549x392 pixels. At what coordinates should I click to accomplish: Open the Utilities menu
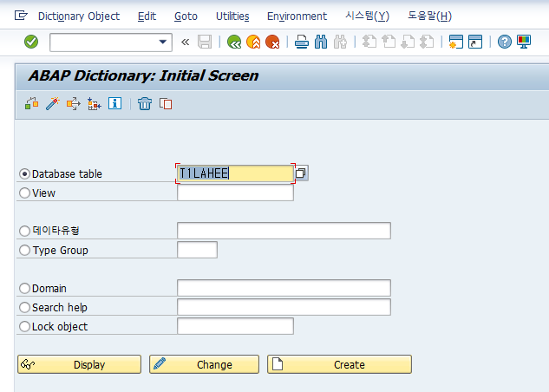[x=232, y=16]
